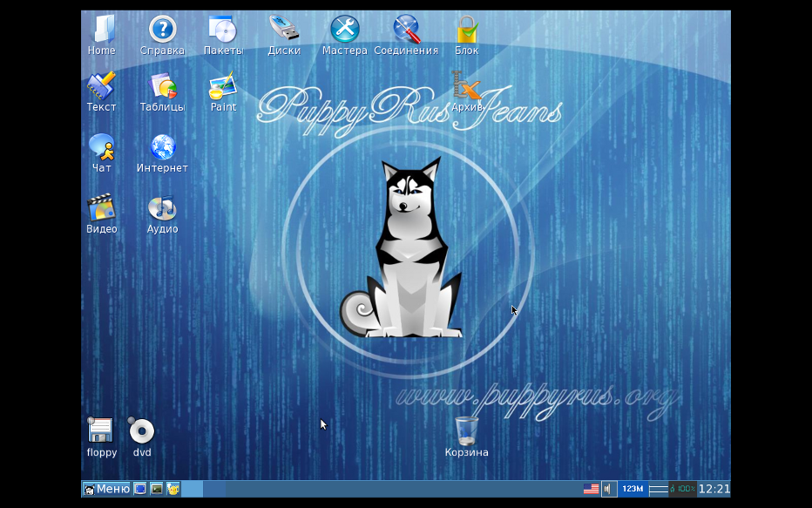
Task: Click the 100% battery indicator
Action: coord(682,489)
